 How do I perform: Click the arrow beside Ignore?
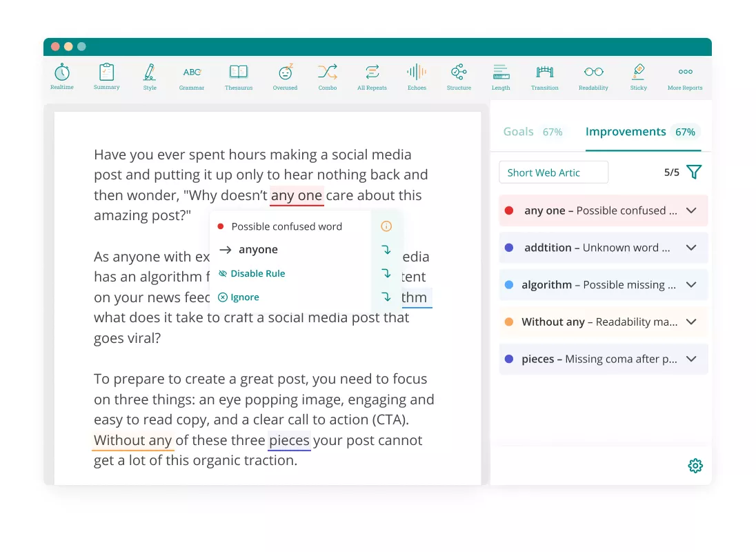[x=386, y=297]
